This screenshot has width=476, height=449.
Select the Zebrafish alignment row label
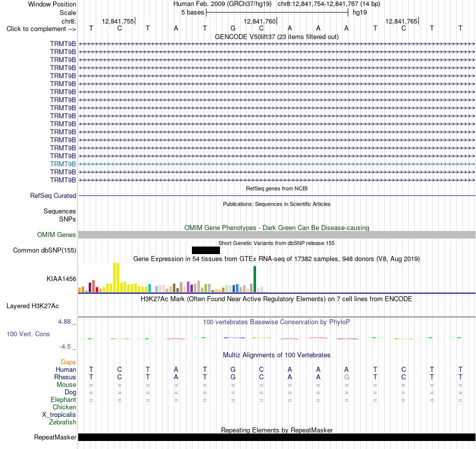click(63, 422)
